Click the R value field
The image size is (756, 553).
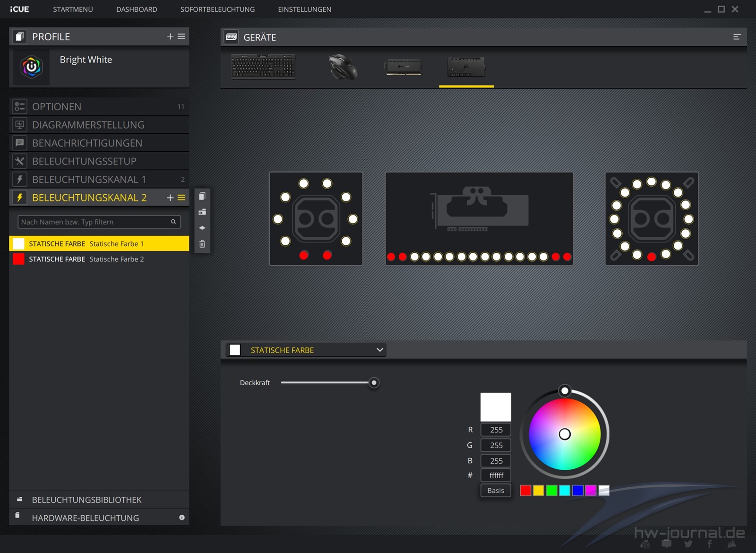[x=496, y=430]
